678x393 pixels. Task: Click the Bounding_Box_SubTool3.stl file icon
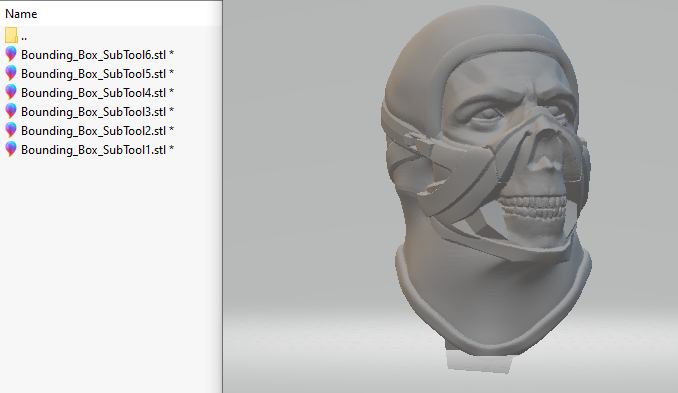pos(11,112)
